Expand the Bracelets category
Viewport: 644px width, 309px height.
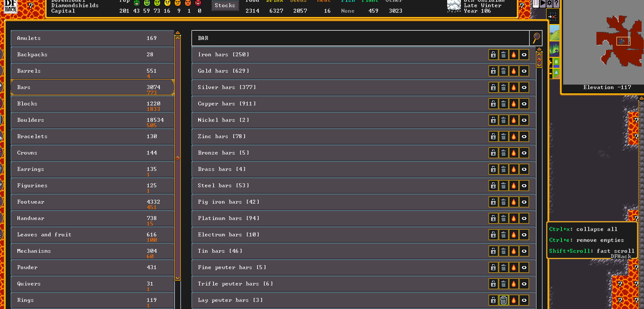coord(92,136)
